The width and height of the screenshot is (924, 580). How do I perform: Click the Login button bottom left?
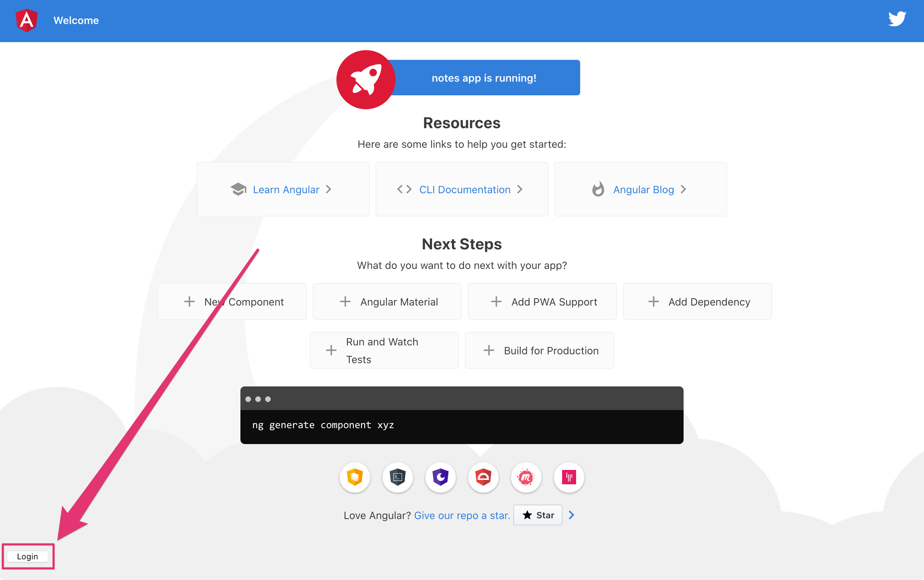click(27, 556)
